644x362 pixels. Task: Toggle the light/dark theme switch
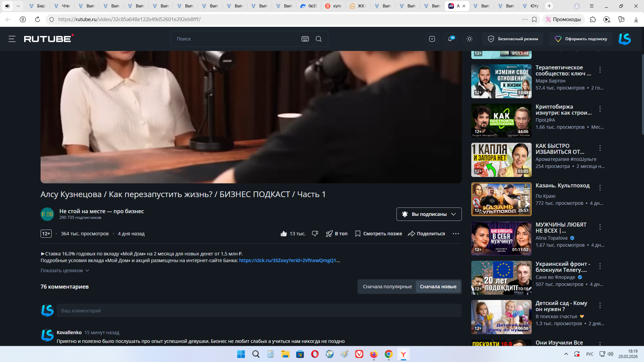coord(469,39)
